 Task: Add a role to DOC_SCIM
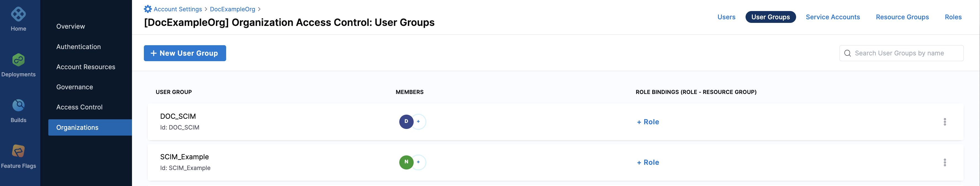tap(648, 122)
